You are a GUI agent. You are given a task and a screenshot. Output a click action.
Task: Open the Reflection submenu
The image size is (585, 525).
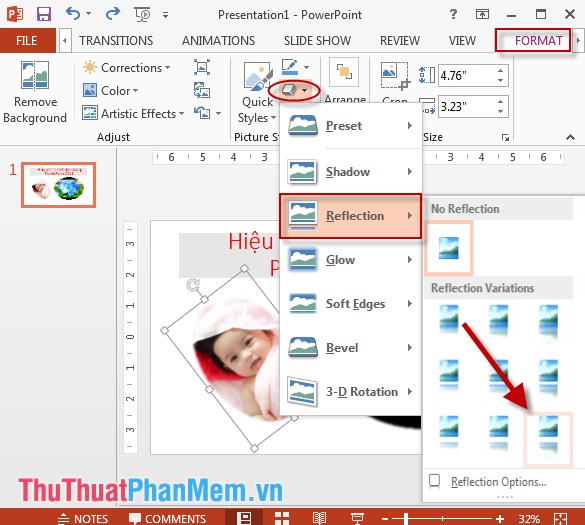[351, 216]
